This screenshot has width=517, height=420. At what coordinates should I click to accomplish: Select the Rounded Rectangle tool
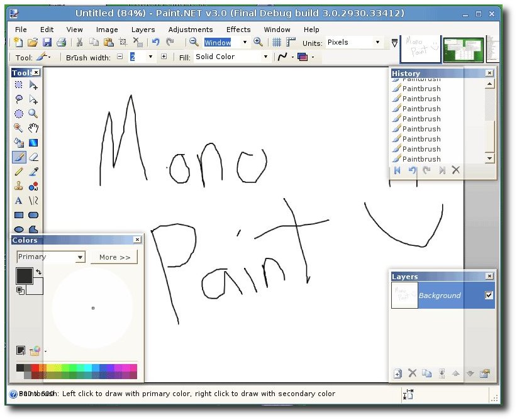click(x=33, y=215)
